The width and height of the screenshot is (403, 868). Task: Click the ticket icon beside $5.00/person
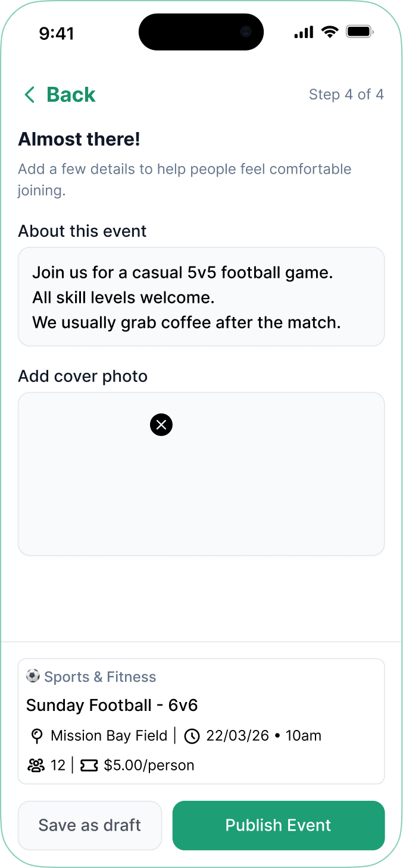89,765
